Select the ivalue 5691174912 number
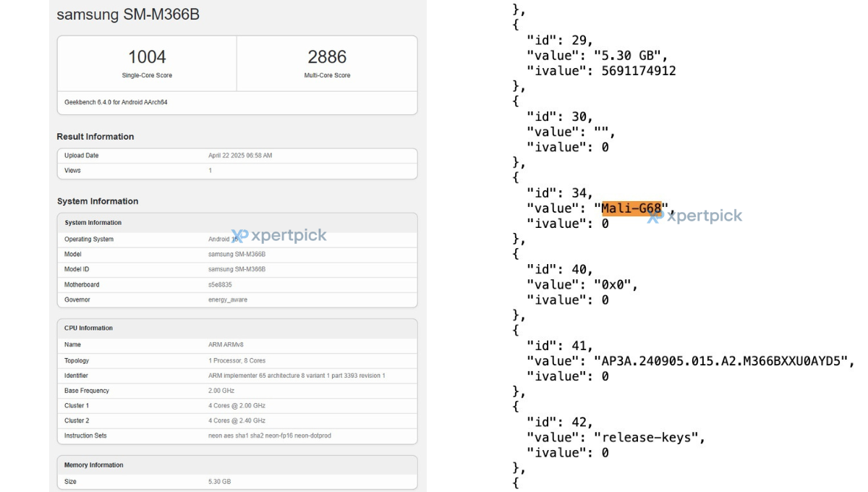Screen dimensions: 868x492 (639, 71)
